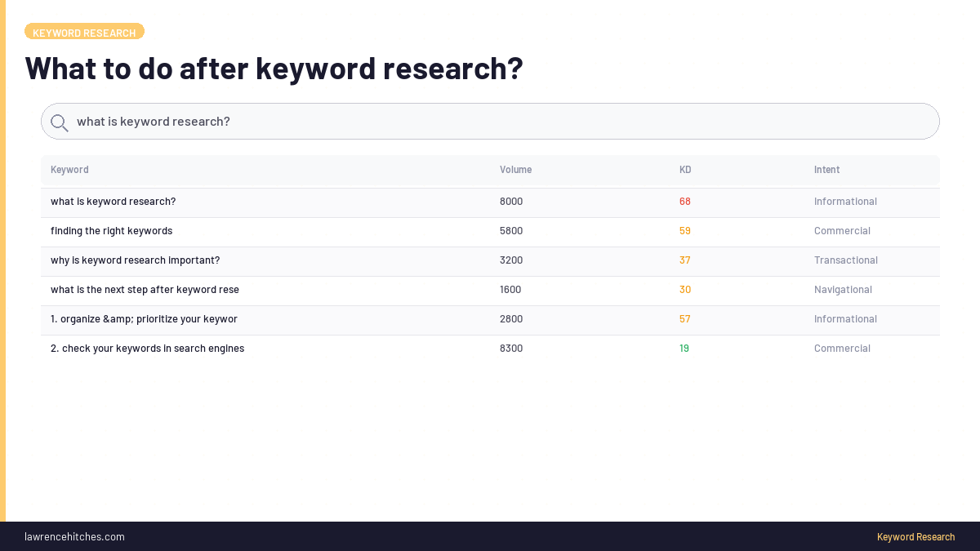Click the red KD score 68
Screen dimensions: 980x551
[684, 201]
